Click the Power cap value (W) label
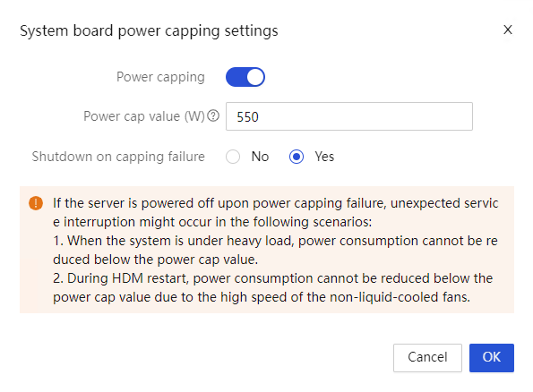 pos(144,116)
